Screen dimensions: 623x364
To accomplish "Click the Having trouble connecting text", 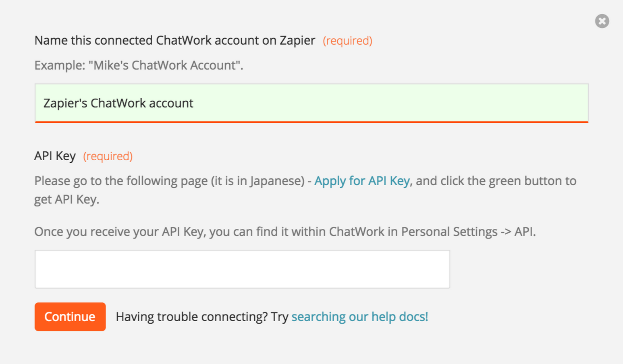I will click(191, 317).
